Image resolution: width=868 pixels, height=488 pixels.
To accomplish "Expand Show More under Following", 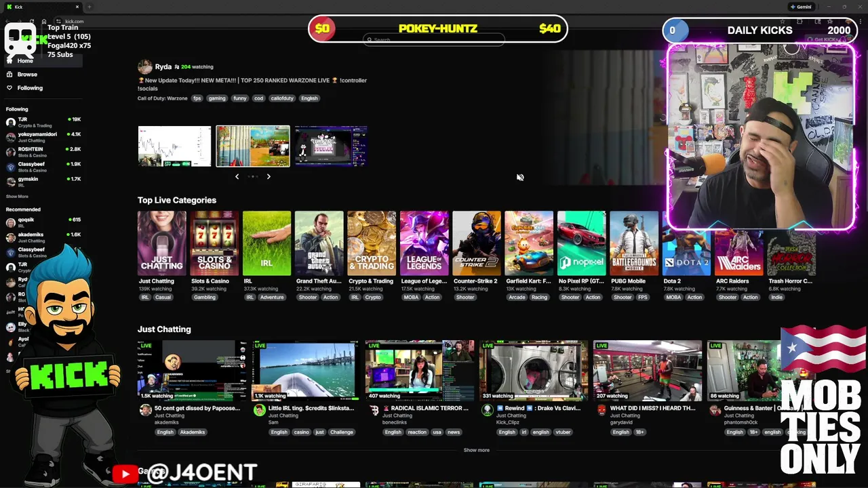I will (17, 197).
